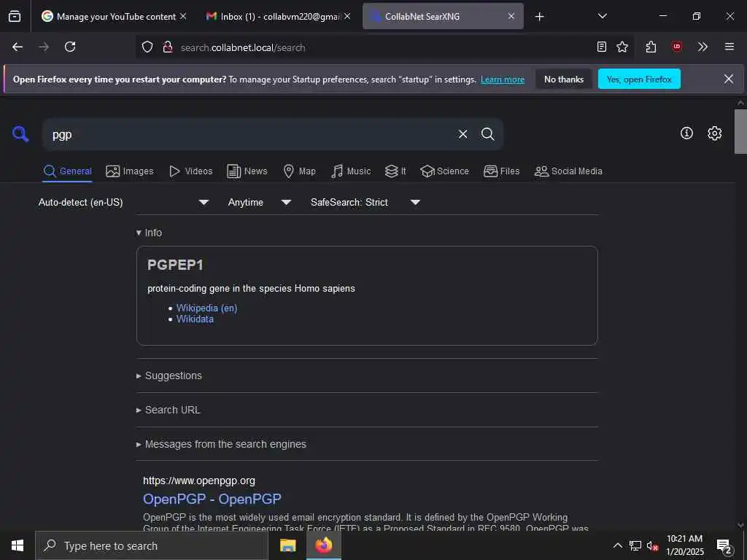Open Firefox hamburger application menu
This screenshot has height=560, width=747.
tap(729, 47)
